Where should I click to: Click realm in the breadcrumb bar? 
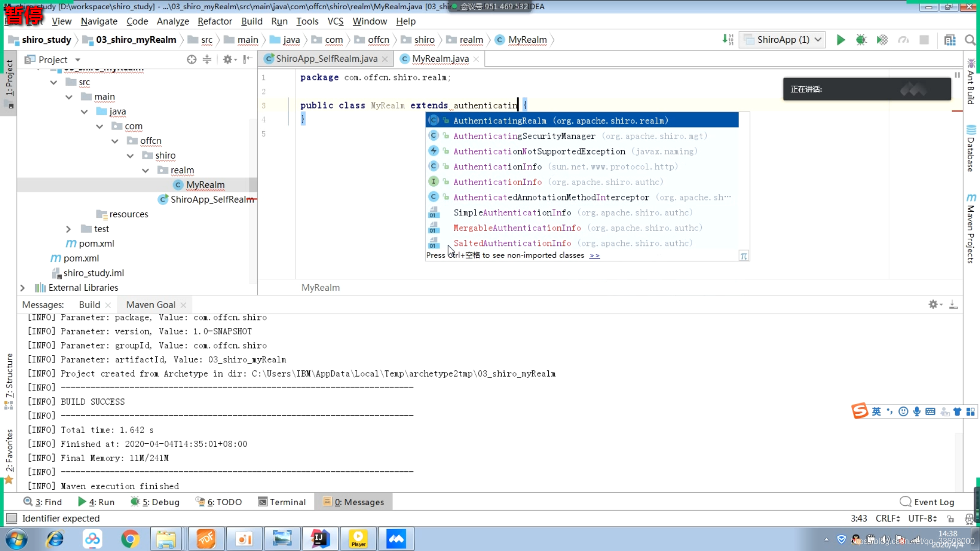(x=471, y=40)
